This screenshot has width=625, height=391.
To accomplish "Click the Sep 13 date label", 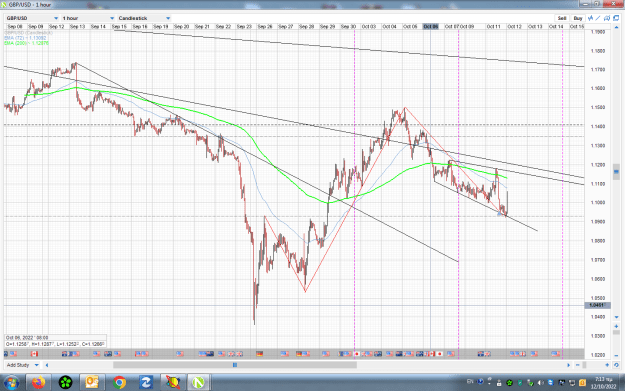I will (x=77, y=27).
